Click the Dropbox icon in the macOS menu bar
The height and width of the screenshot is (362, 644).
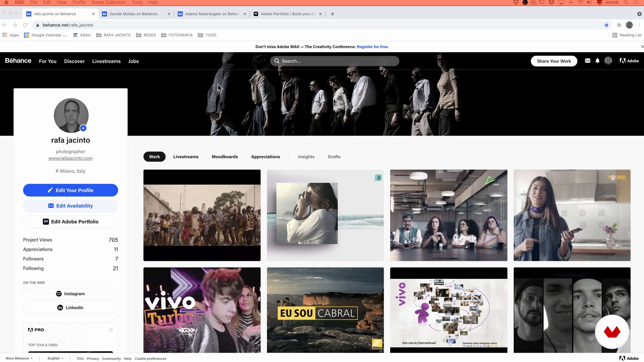point(516,3)
